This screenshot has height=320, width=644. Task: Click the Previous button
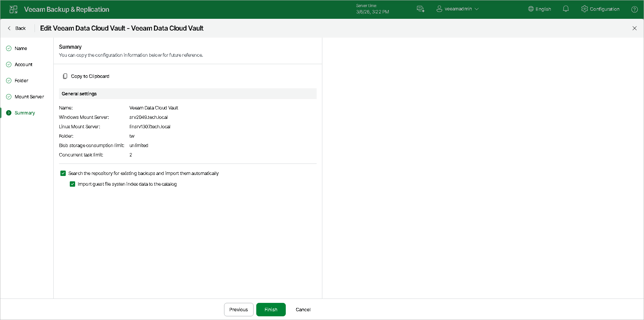(x=239, y=310)
